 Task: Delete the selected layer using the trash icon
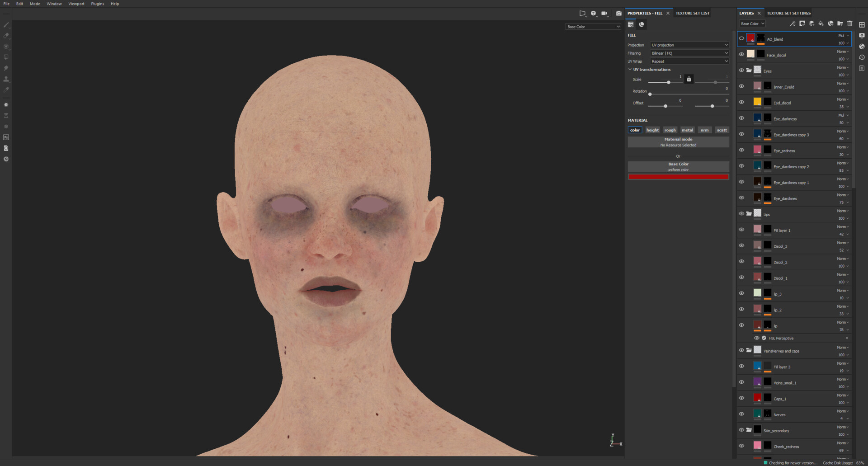coord(850,24)
